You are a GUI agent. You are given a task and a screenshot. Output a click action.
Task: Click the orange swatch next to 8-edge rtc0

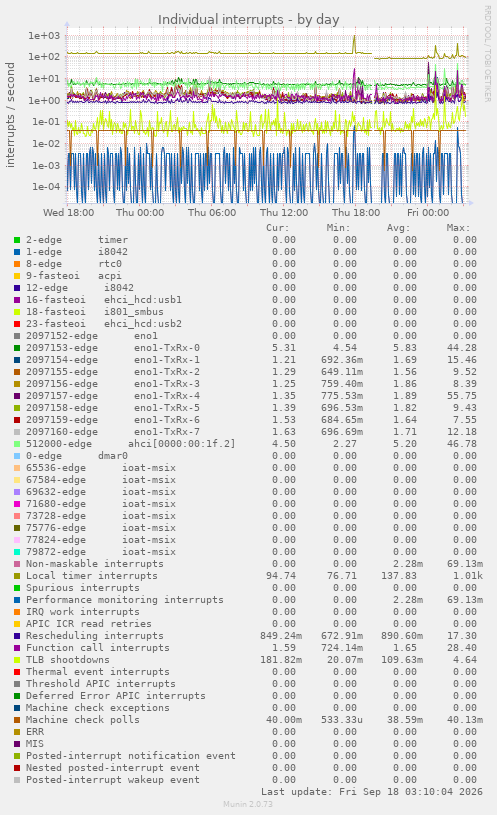tap(17, 264)
